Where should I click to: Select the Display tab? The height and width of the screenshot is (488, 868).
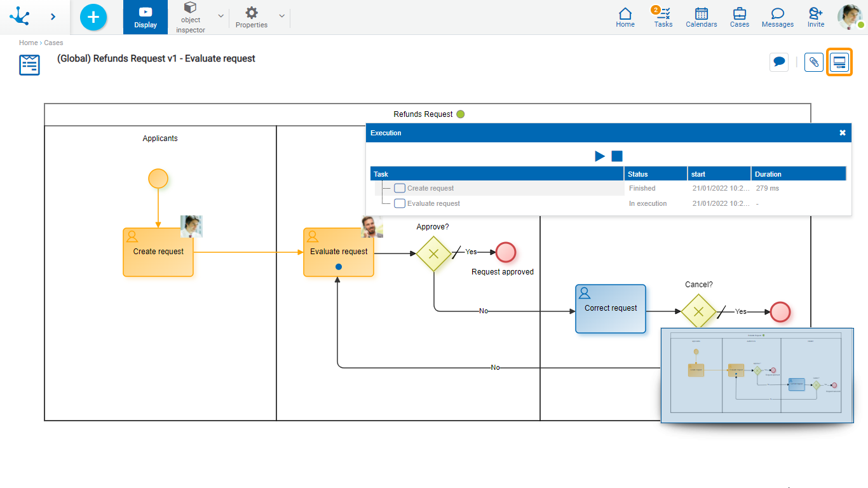(146, 17)
